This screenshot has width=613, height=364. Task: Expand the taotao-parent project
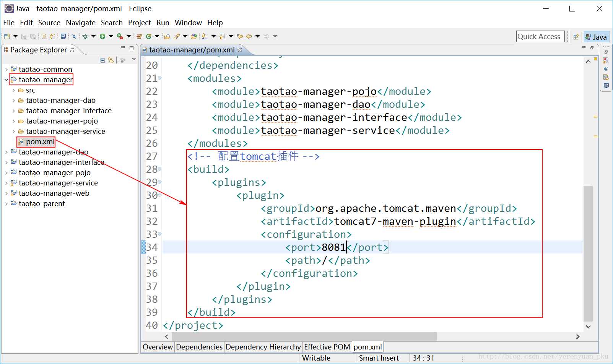[7, 204]
